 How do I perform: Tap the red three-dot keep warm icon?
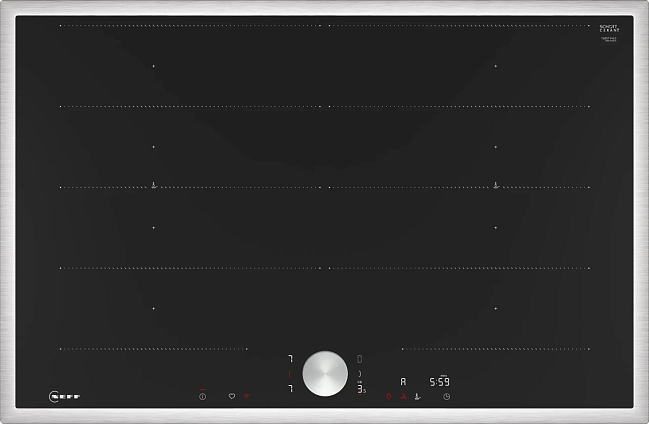point(403,396)
